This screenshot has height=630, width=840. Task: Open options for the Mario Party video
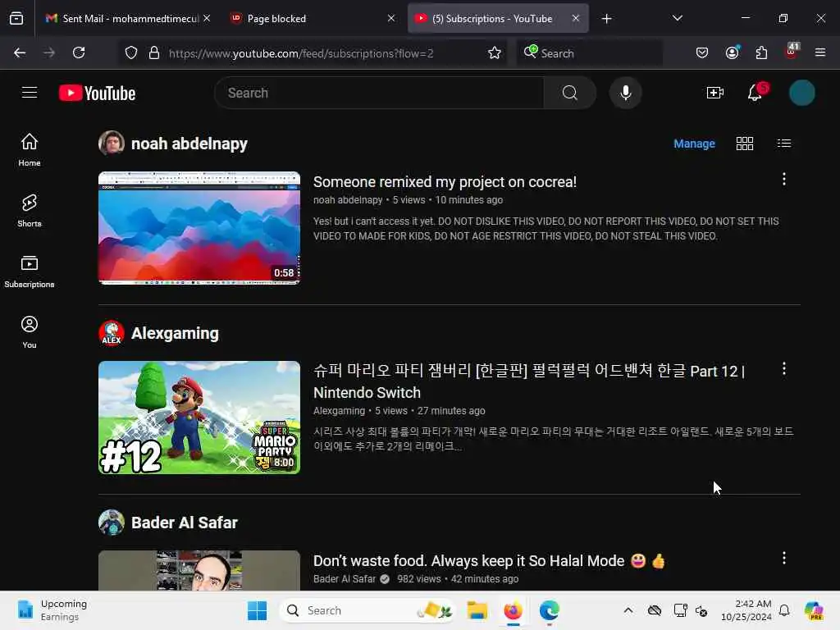coord(783,368)
